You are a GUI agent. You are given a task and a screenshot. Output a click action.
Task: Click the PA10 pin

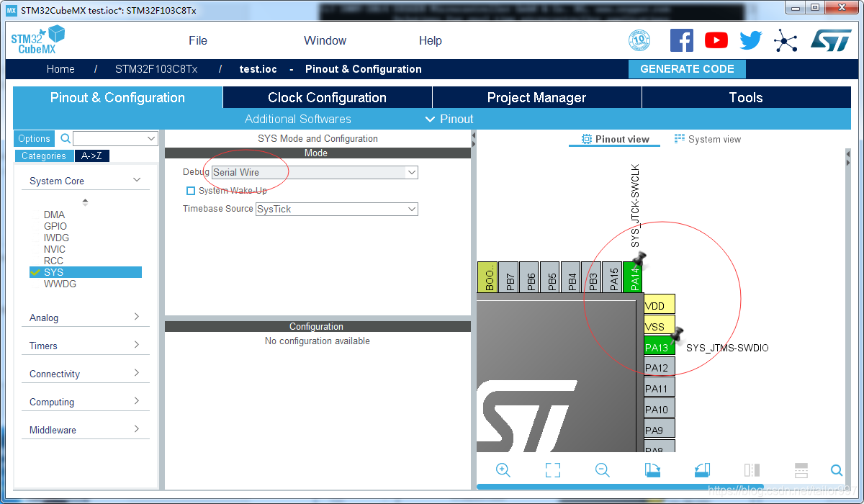[660, 410]
